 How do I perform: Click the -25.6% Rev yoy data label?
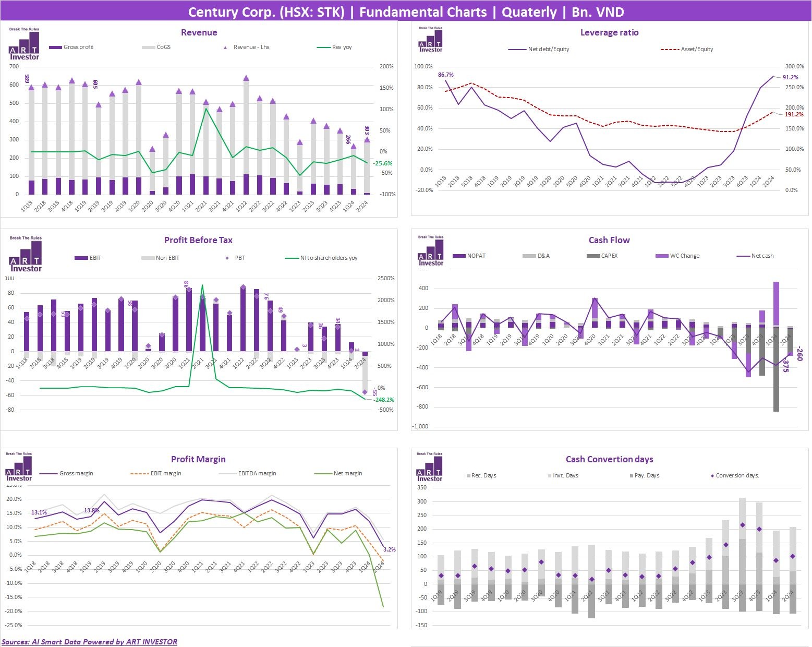383,163
